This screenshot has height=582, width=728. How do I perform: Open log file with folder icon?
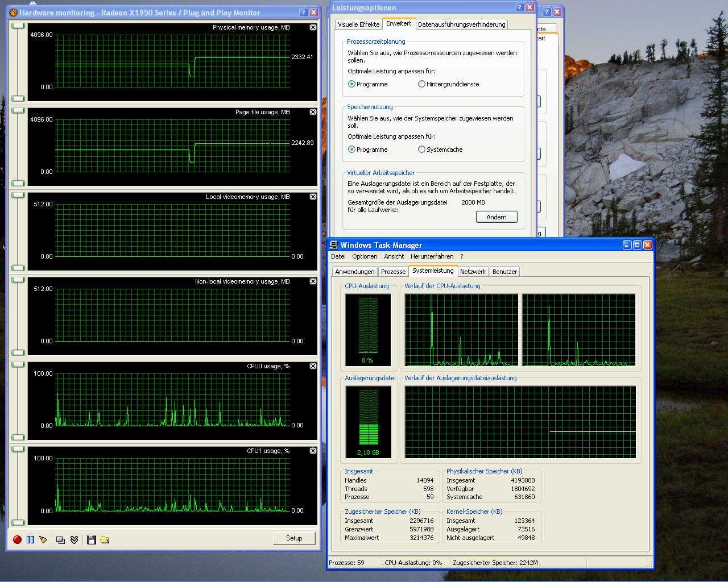click(105, 539)
